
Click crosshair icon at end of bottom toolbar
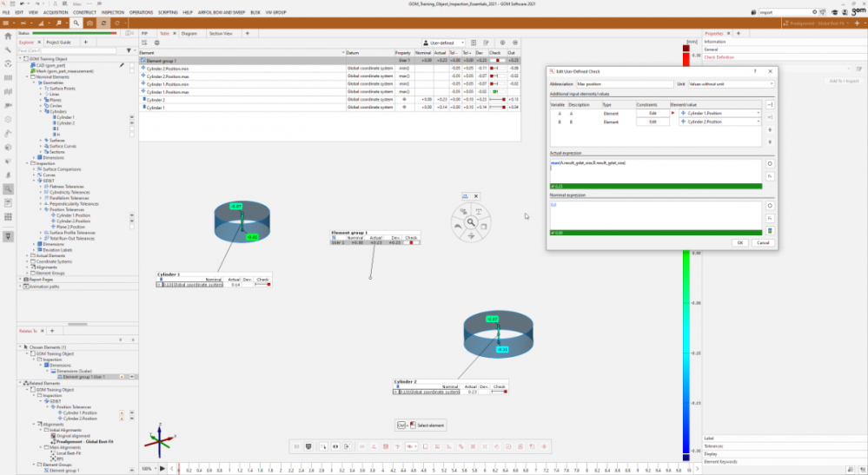tap(544, 446)
